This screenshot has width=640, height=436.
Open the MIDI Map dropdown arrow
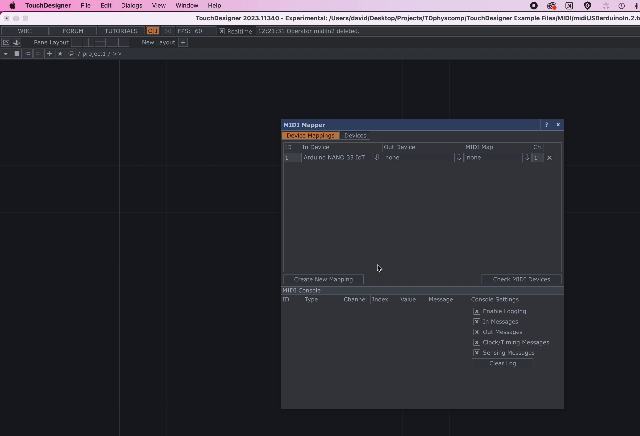(527, 158)
